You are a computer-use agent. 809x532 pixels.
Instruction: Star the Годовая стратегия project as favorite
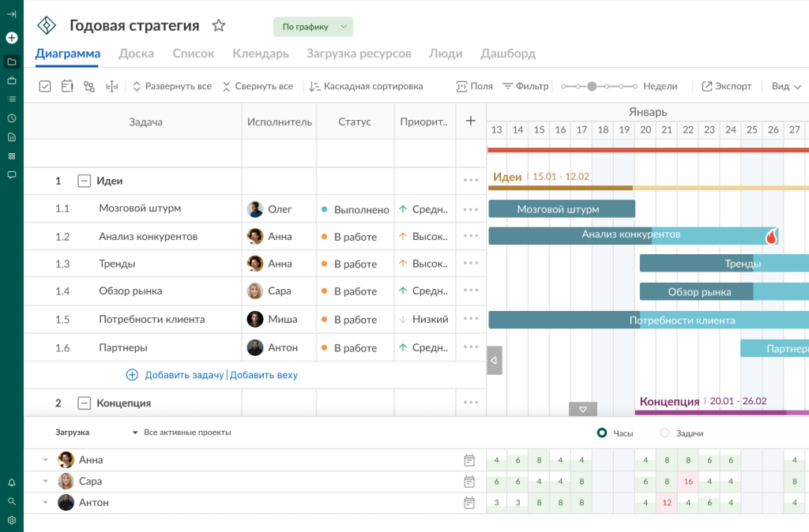(x=219, y=26)
